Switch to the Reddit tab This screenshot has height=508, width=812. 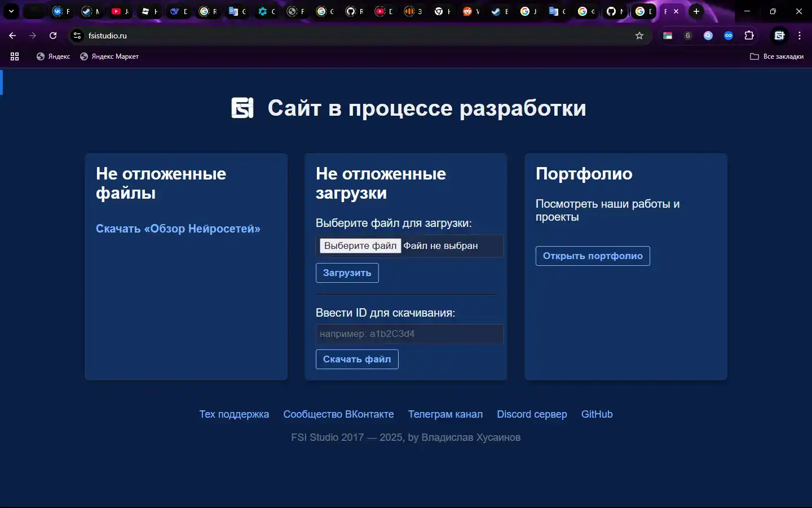click(471, 11)
